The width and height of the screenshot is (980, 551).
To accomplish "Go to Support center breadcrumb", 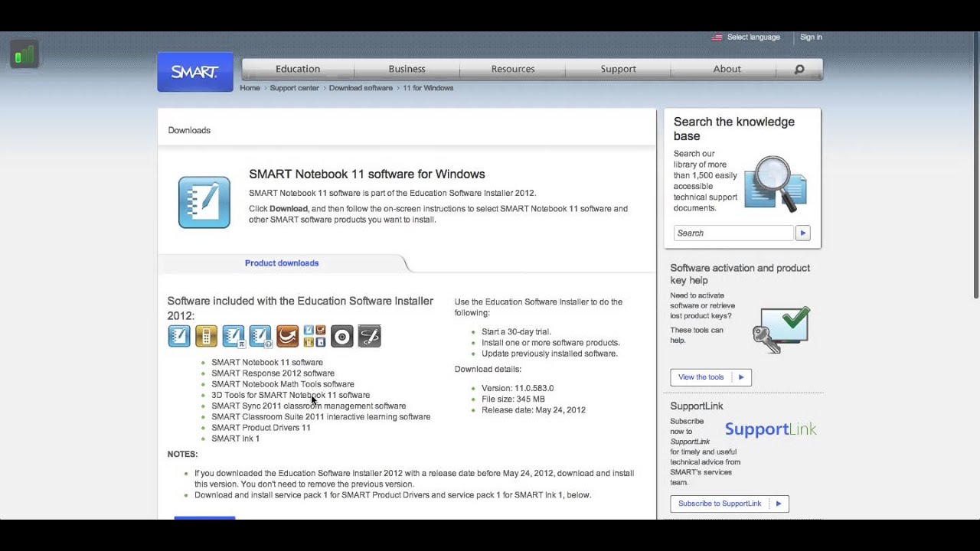I will click(294, 88).
